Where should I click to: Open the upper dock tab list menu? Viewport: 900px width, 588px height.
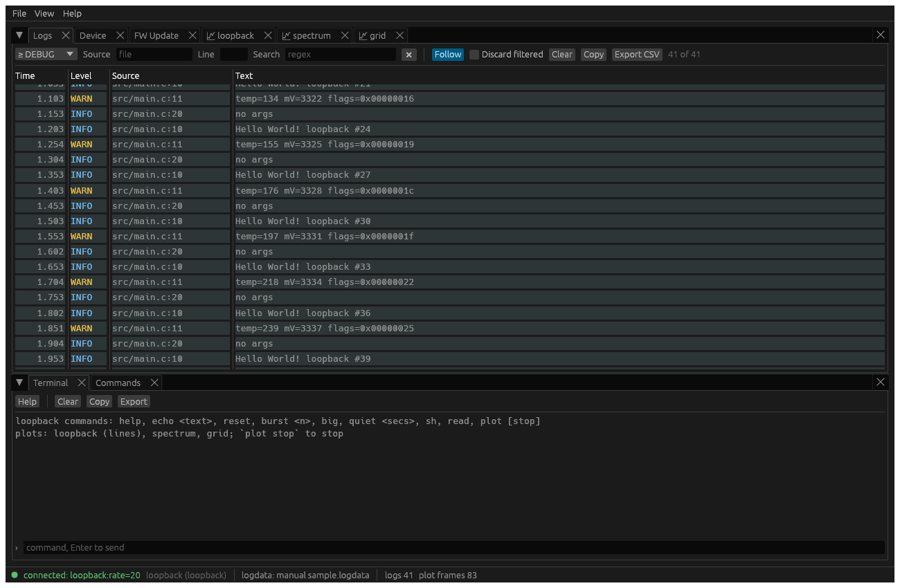(19, 35)
